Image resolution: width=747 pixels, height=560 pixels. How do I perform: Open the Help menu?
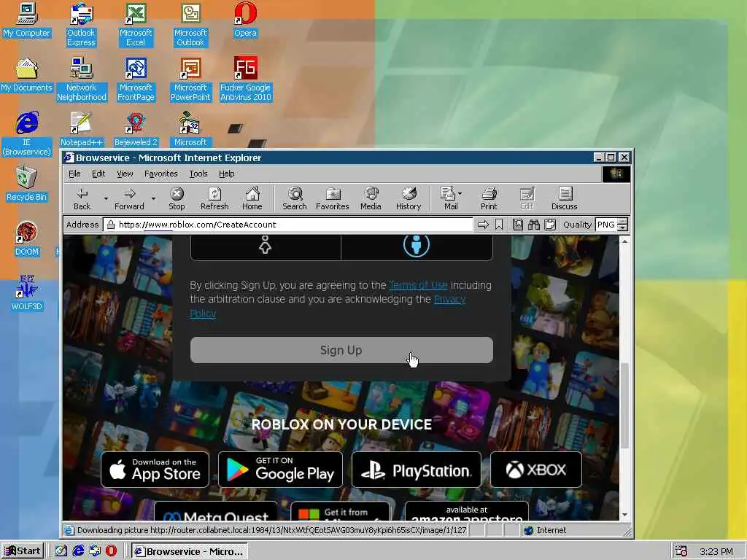226,174
